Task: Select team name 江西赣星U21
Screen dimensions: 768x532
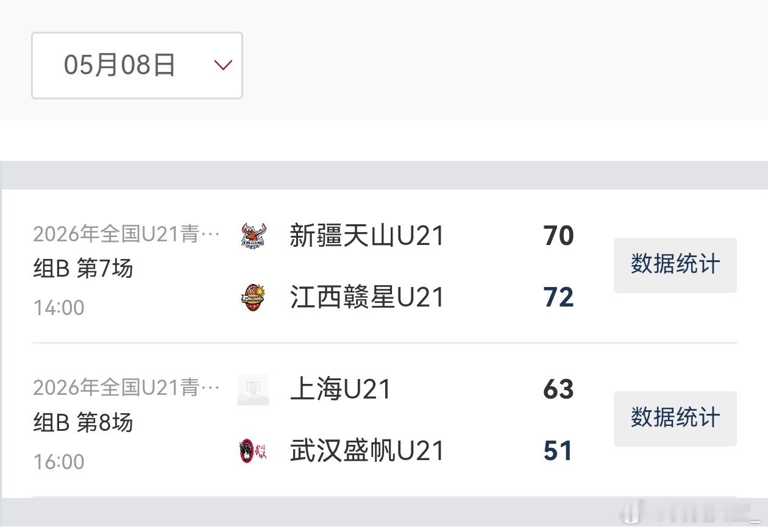Action: pos(367,297)
